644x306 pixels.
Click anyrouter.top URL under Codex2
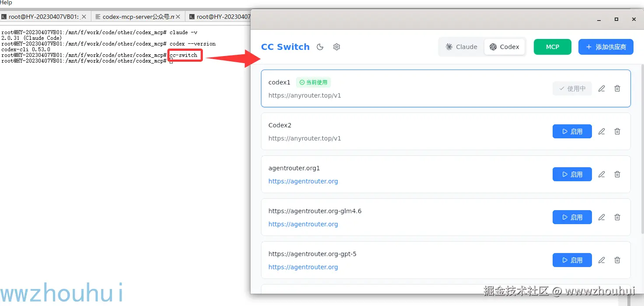point(305,138)
